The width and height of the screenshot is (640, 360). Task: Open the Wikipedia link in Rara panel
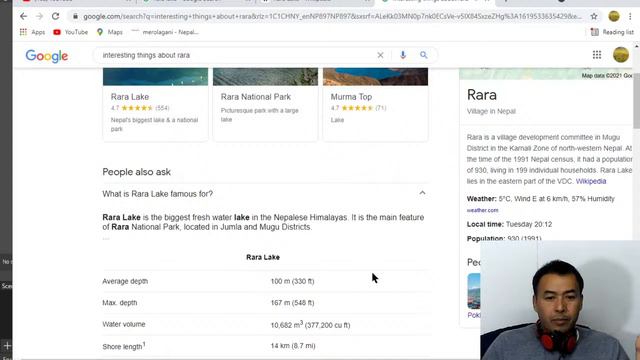pyautogui.click(x=591, y=181)
